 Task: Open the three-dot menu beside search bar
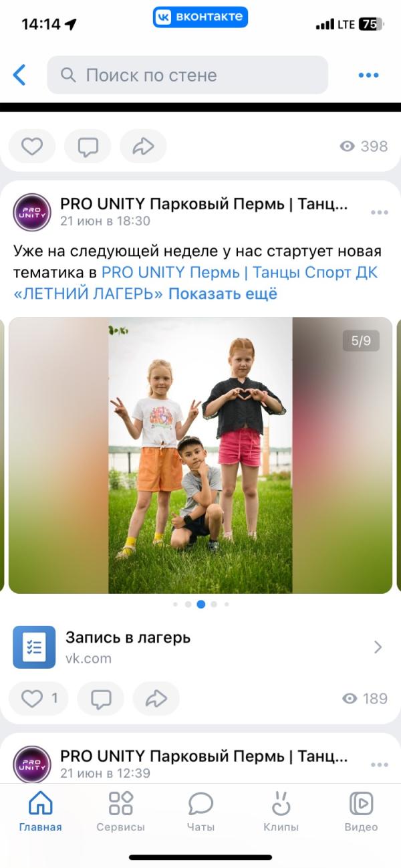[x=368, y=75]
